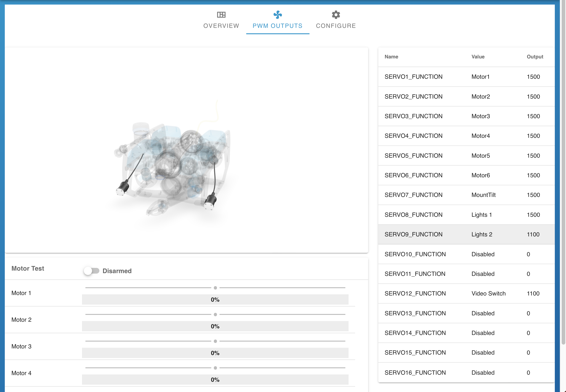
Task: Click the Motor 4 slider handle
Action: point(215,368)
